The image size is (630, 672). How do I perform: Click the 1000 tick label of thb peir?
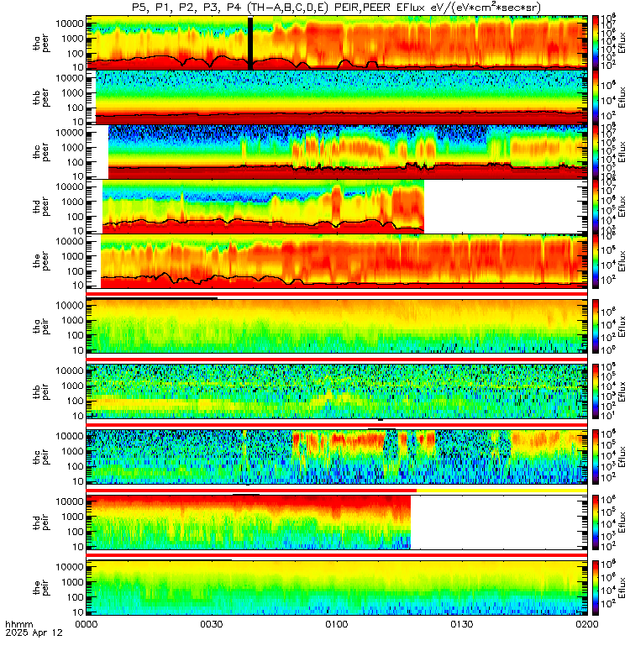coord(72,386)
